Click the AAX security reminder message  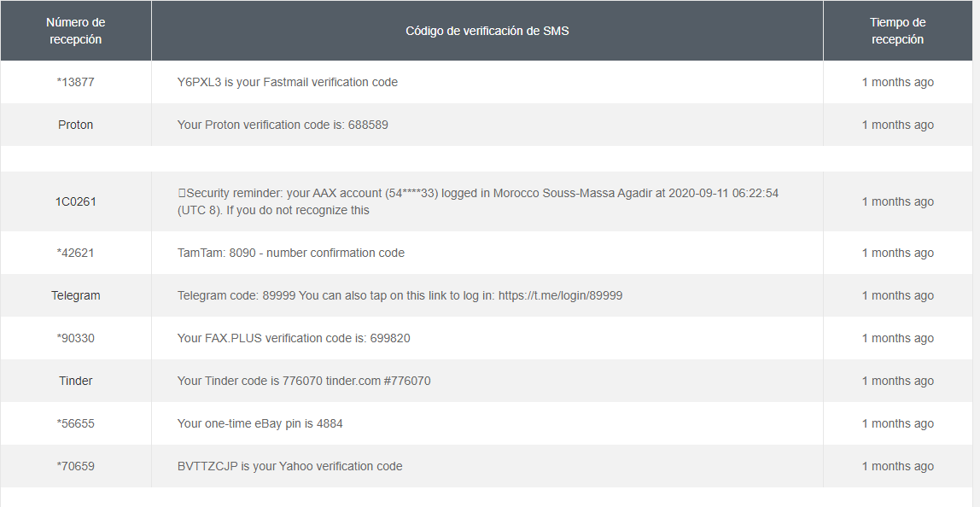477,201
